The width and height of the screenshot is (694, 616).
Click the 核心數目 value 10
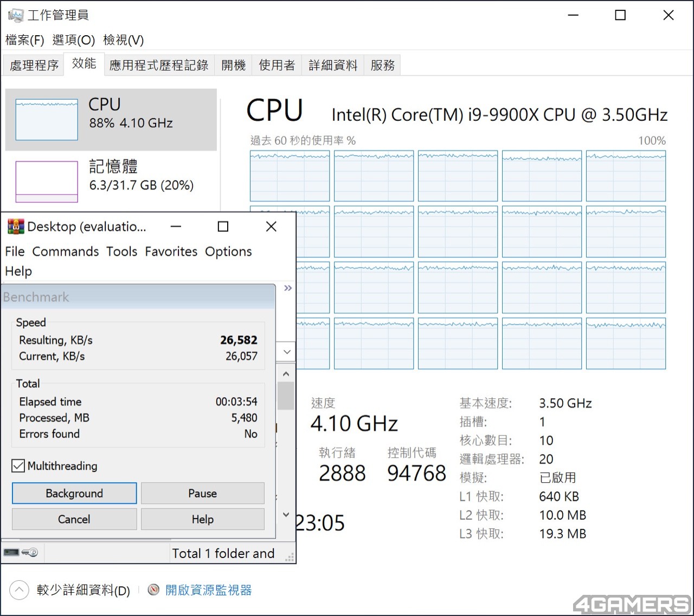pos(546,440)
